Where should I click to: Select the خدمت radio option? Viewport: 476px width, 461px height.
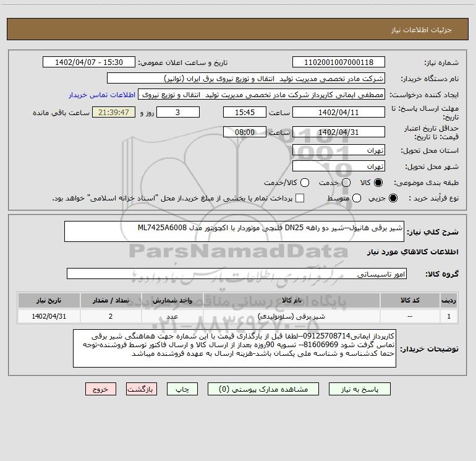(x=346, y=183)
